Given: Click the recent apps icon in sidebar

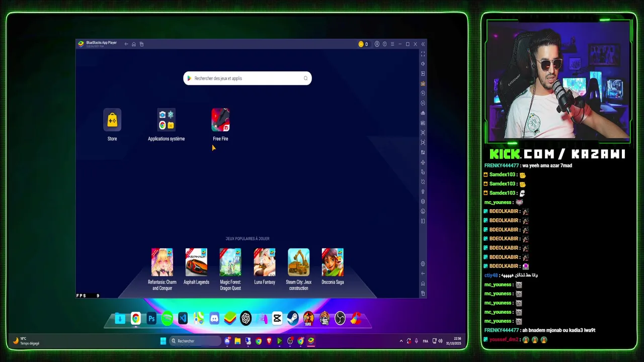Looking at the screenshot, I should (423, 293).
